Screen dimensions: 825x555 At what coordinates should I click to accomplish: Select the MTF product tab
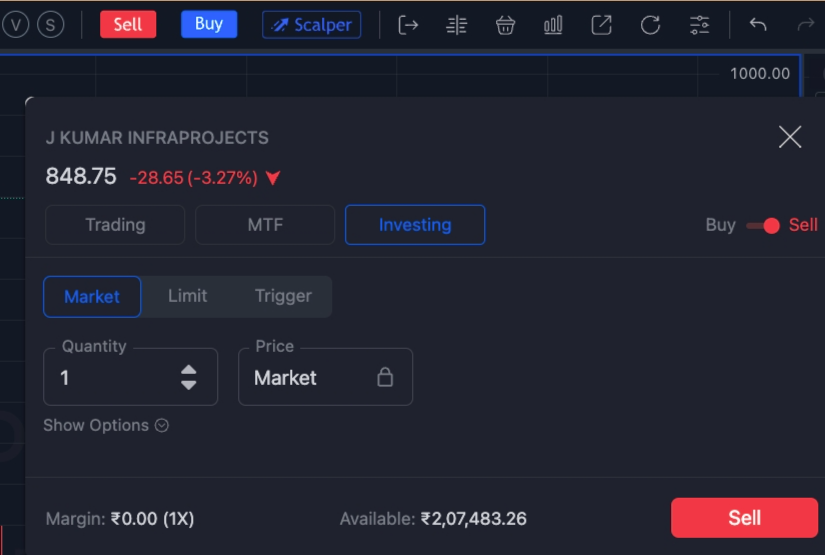coord(265,225)
